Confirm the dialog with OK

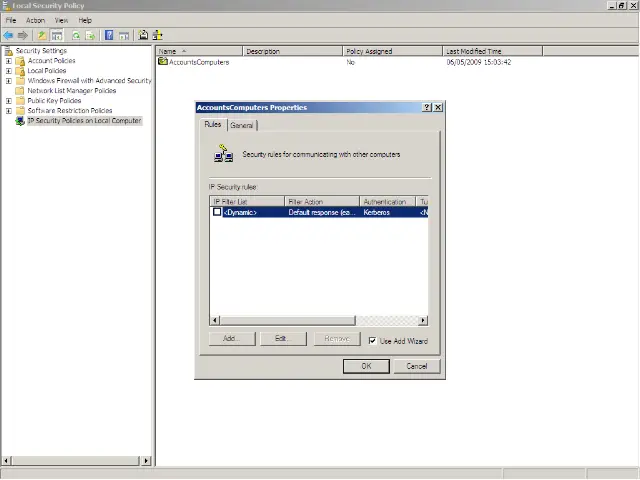click(366, 366)
